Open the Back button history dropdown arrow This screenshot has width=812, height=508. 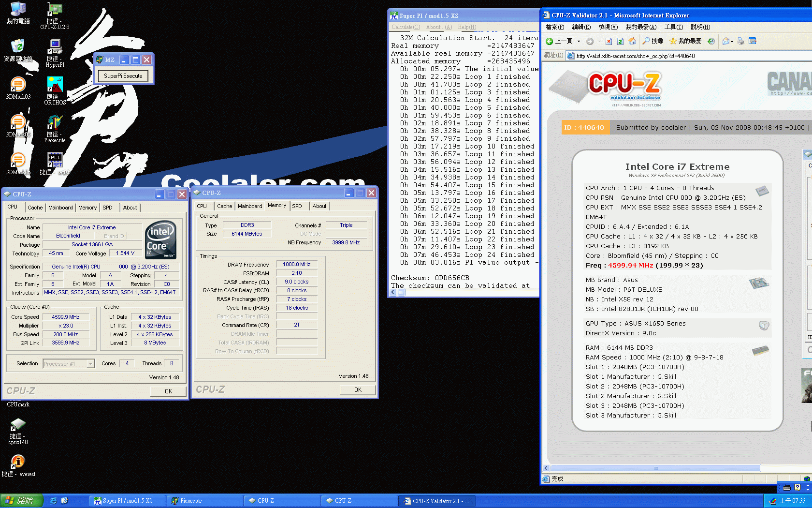579,41
